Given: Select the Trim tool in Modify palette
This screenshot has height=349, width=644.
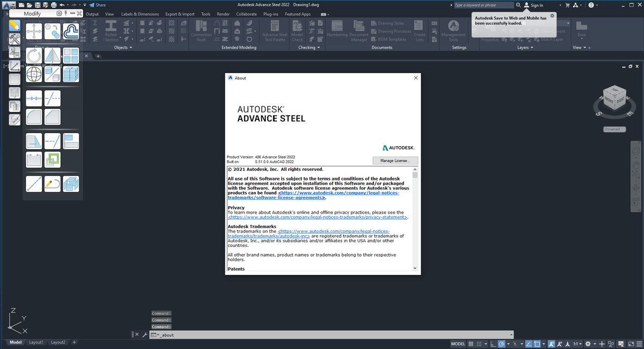Looking at the screenshot, I should coord(53,98).
